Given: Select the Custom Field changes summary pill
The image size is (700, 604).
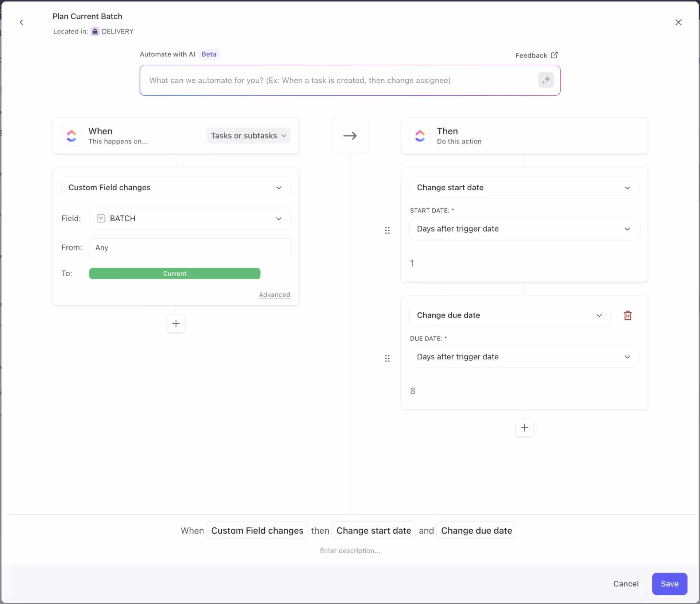Looking at the screenshot, I should point(257,530).
